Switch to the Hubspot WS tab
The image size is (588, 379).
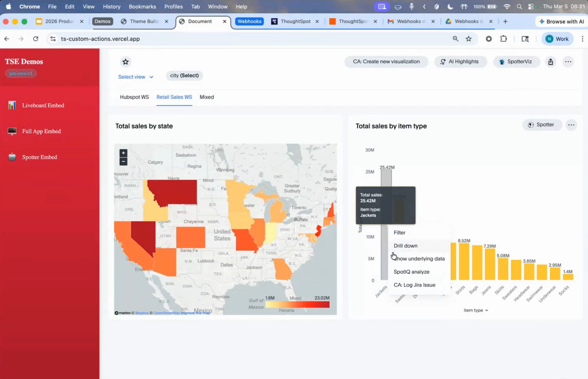tap(134, 97)
